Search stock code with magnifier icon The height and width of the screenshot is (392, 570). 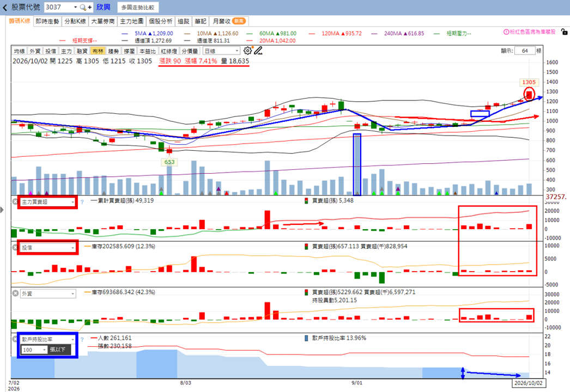coord(83,7)
